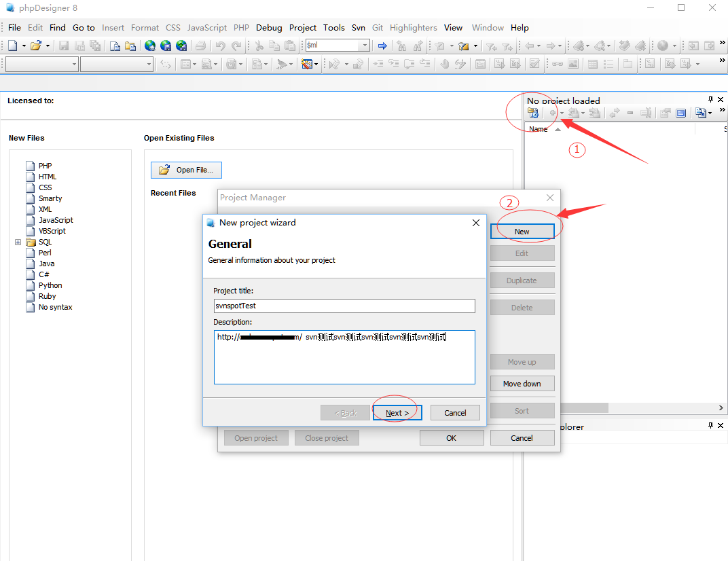728x561 pixels.
Task: Click the insert hyperlink chain icon
Action: [558, 64]
